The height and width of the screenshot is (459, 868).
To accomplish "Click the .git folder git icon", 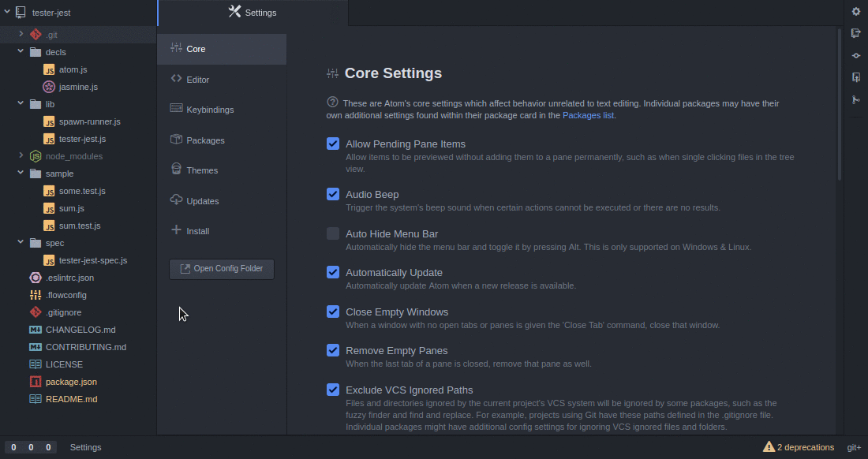I will (36, 34).
